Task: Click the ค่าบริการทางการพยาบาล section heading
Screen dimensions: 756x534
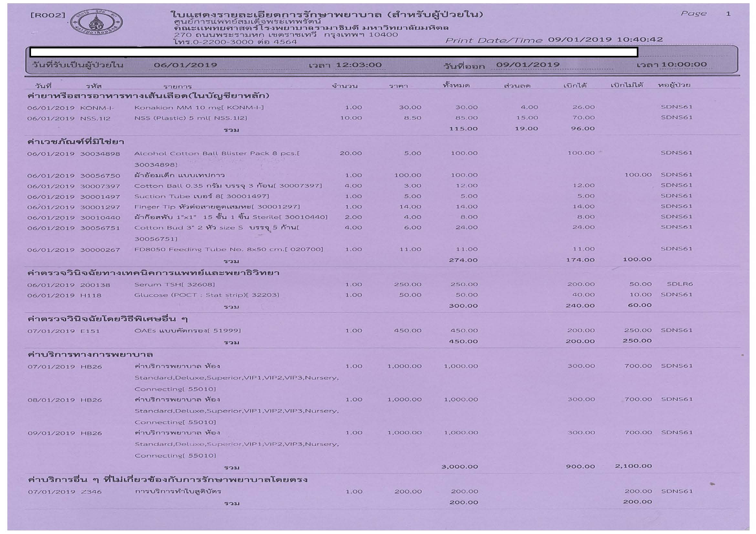Action: tap(90, 354)
